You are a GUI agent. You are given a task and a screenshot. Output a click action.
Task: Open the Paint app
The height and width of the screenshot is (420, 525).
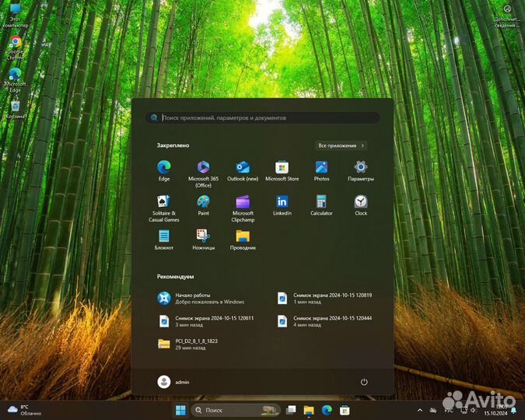tap(203, 205)
